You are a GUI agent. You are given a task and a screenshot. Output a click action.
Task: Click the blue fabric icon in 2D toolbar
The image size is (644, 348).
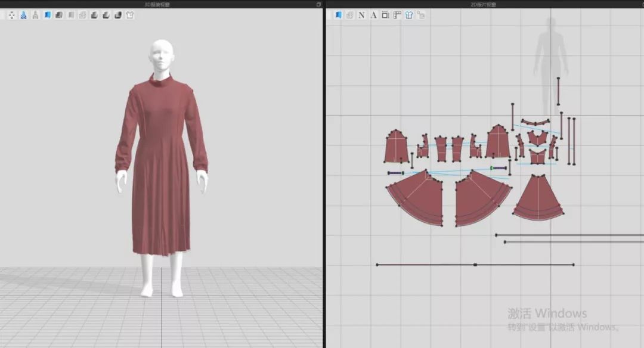(338, 15)
